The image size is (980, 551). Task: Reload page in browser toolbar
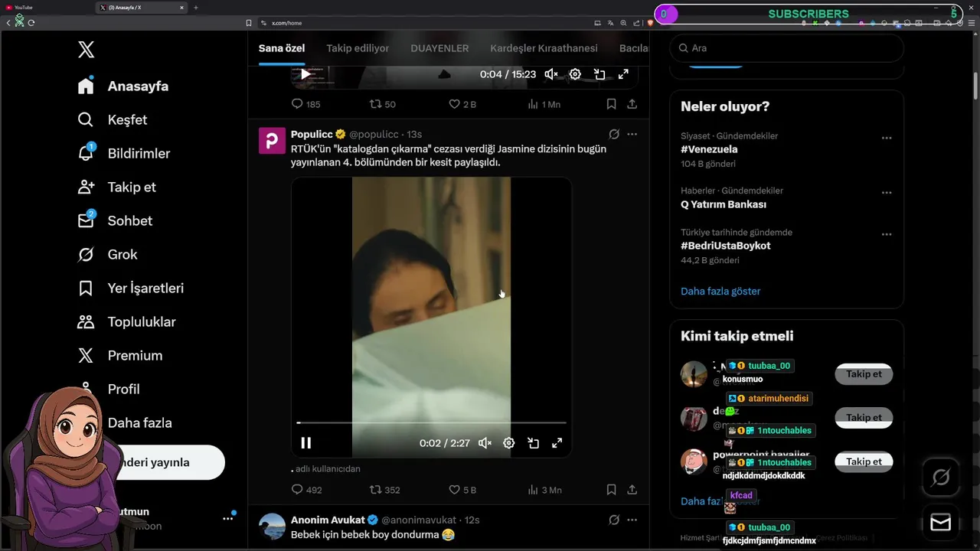click(x=31, y=23)
